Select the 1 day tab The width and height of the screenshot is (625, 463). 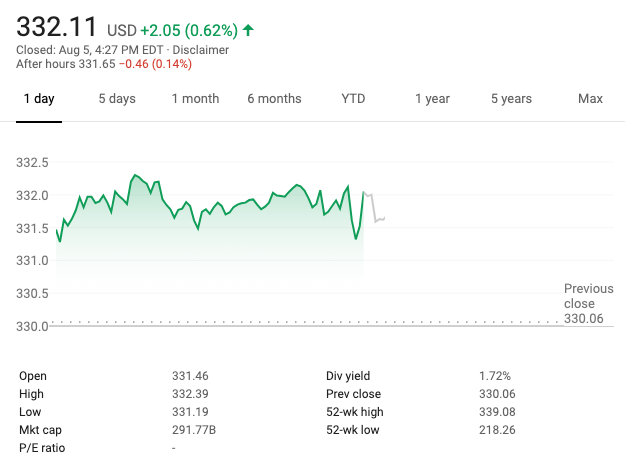coord(39,99)
